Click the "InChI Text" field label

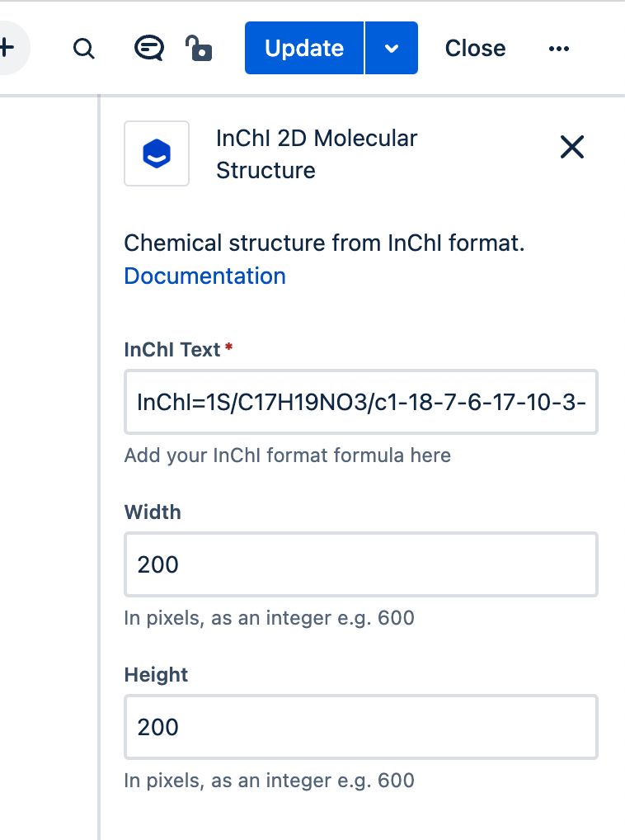pos(172,350)
